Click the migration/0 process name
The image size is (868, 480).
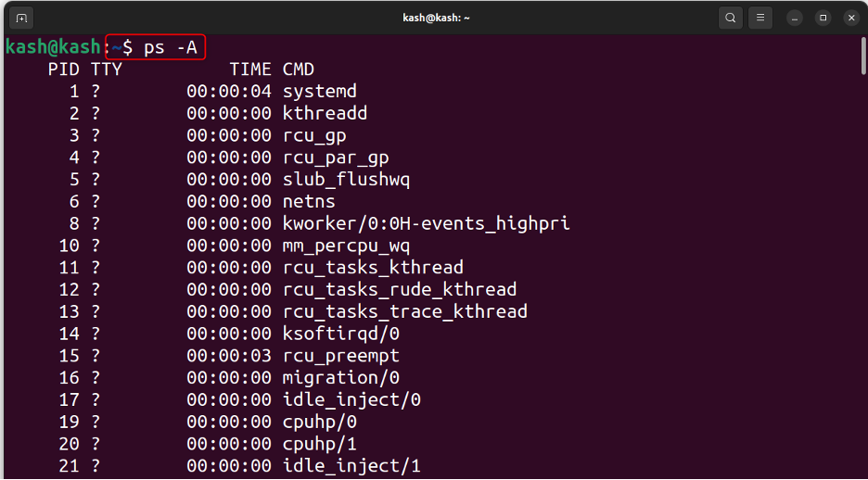point(341,378)
